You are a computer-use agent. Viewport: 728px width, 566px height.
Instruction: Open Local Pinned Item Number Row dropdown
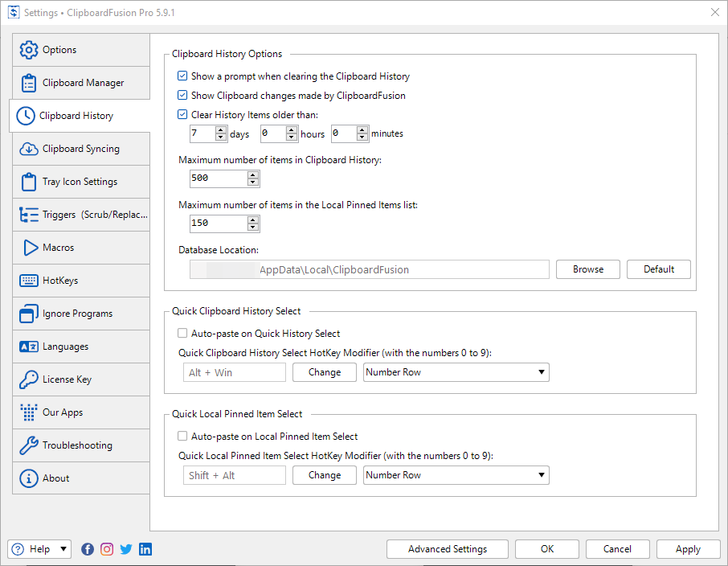456,475
